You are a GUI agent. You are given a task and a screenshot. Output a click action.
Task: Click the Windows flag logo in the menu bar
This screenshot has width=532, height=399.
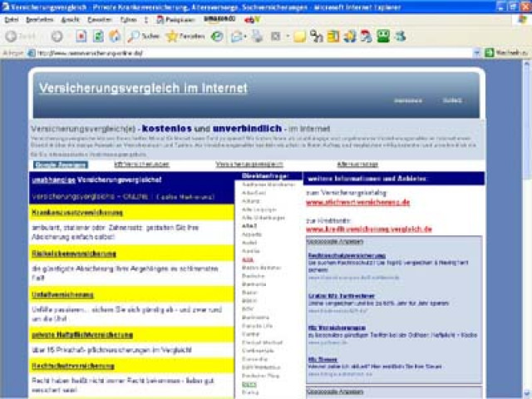point(523,20)
